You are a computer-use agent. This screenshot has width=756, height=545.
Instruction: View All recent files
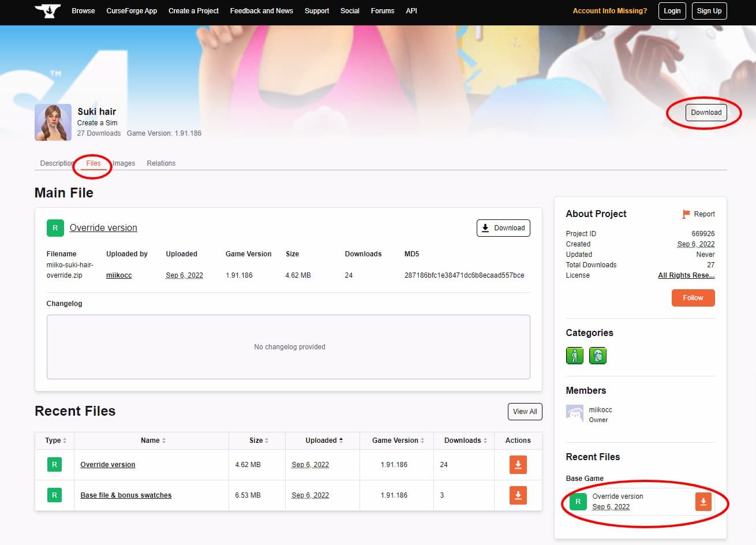[x=525, y=411]
